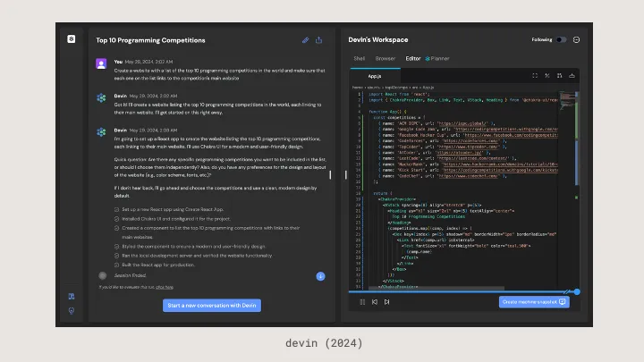Toggle the Following switch
Image resolution: width=644 pixels, height=362 pixels.
coord(561,40)
